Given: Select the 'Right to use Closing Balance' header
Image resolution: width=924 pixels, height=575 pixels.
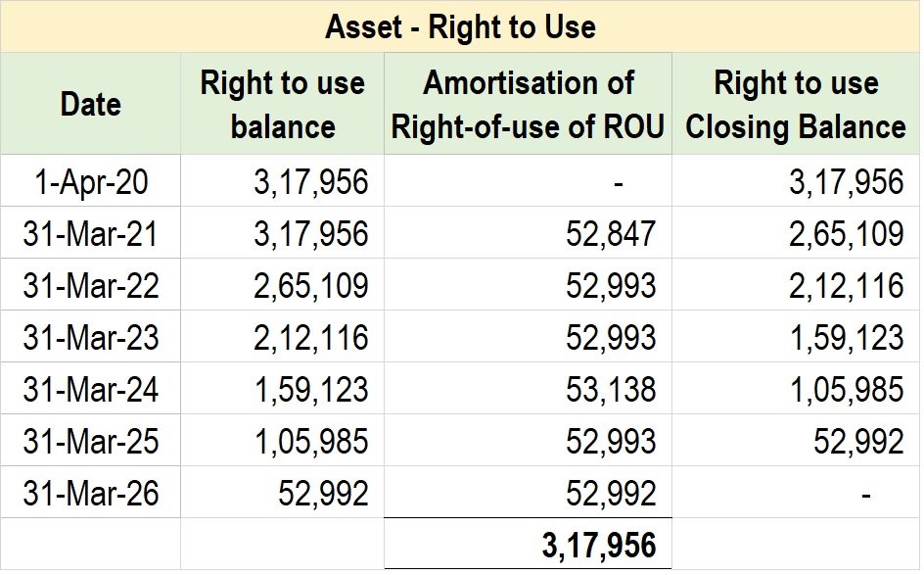Looking at the screenshot, I should click(x=795, y=104).
